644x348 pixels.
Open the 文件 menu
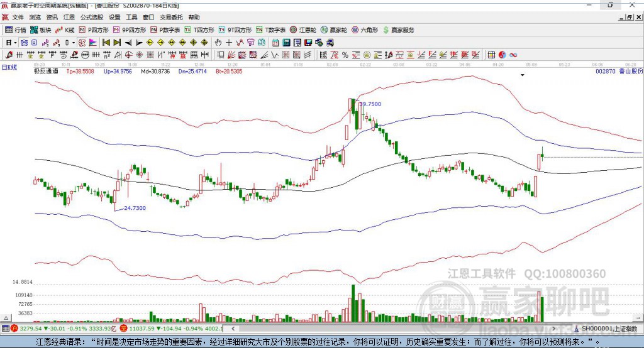point(18,17)
